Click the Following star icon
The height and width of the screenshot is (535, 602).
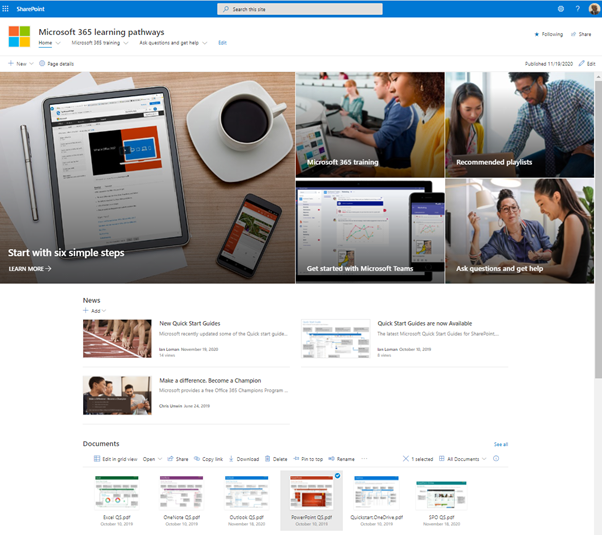[536, 34]
